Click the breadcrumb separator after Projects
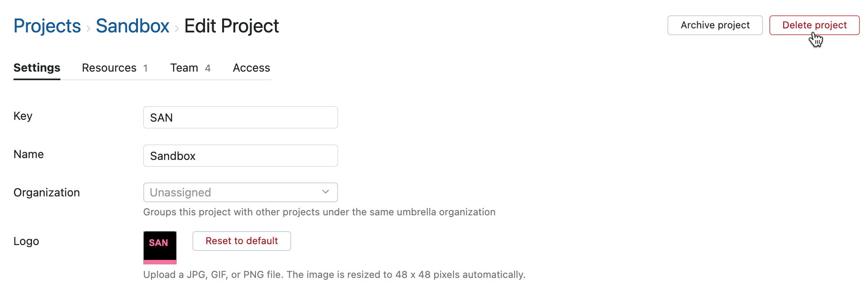This screenshot has width=868, height=291. (x=88, y=29)
